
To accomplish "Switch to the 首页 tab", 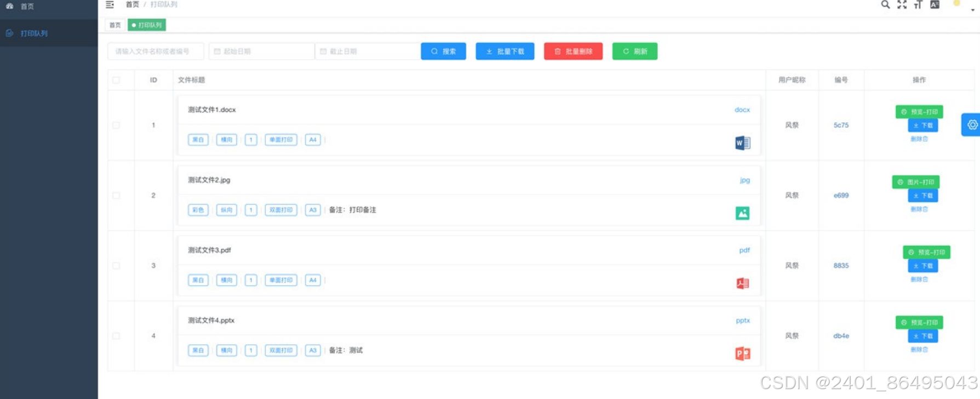I will (x=115, y=25).
